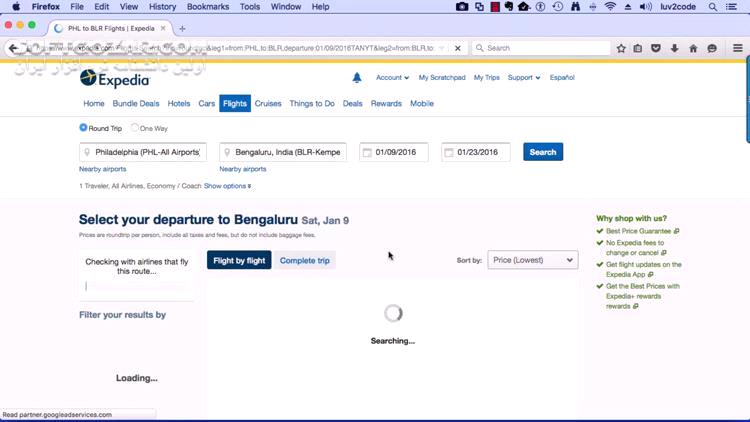This screenshot has height=422, width=750.
Task: Close the PHL to BLR Flights tab
Action: point(163,28)
